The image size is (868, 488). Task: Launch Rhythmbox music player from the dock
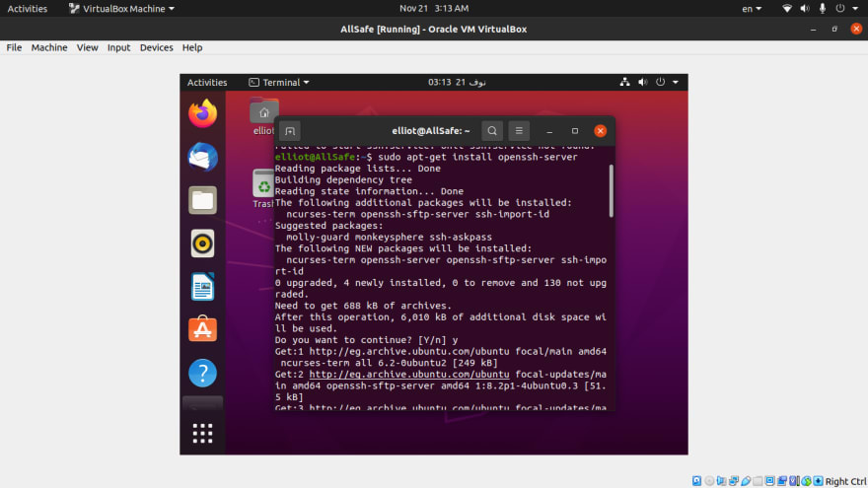[x=202, y=244]
